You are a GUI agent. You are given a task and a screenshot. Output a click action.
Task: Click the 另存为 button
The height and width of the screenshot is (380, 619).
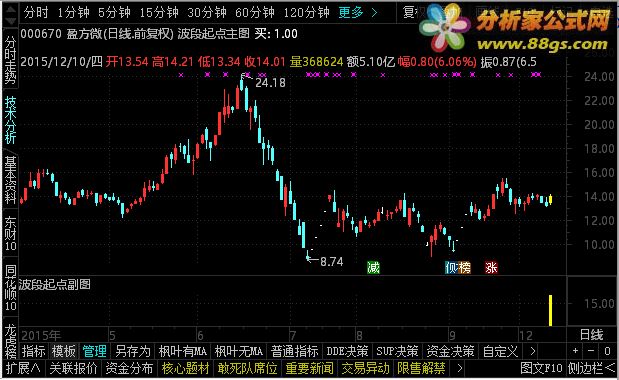[133, 351]
